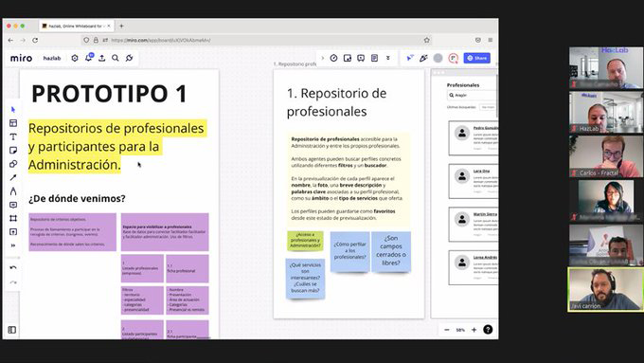
Task: Select the Connection line arrow tool
Action: (x=13, y=177)
